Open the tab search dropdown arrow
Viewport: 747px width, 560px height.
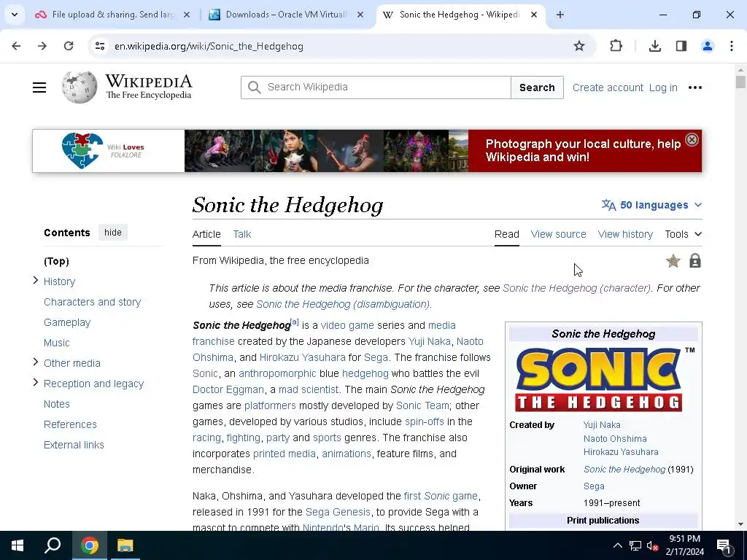[15, 15]
